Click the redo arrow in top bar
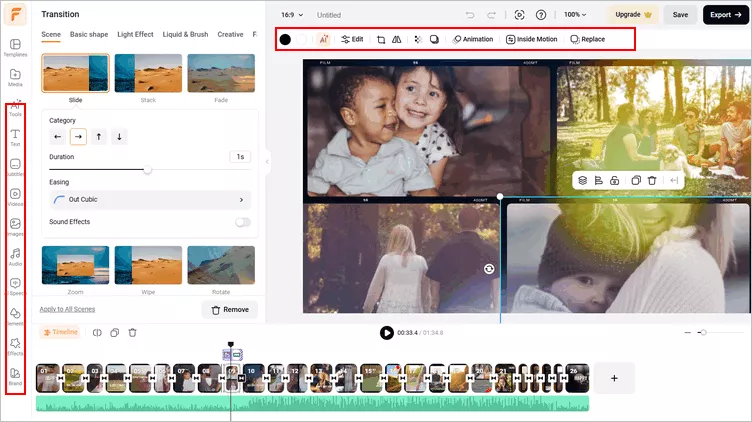Viewport: 752px width, 422px height. (x=492, y=15)
